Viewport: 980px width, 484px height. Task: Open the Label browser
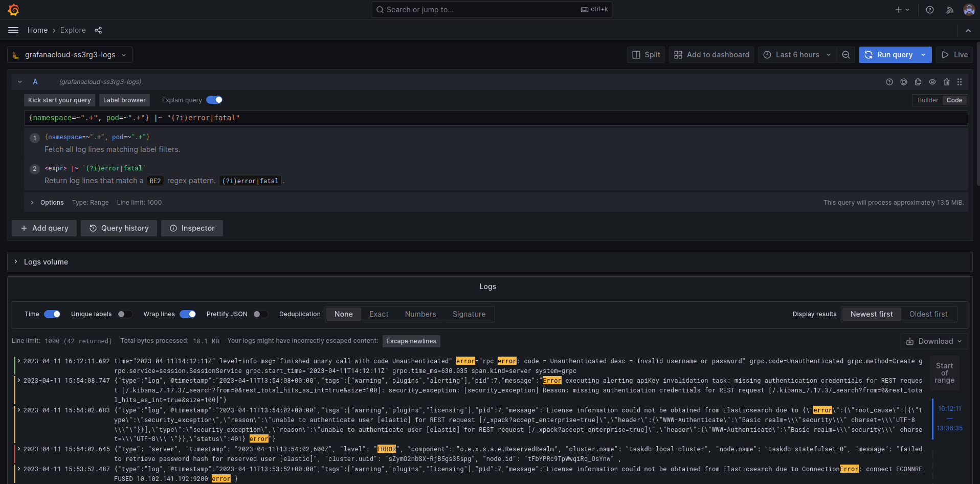coord(124,100)
